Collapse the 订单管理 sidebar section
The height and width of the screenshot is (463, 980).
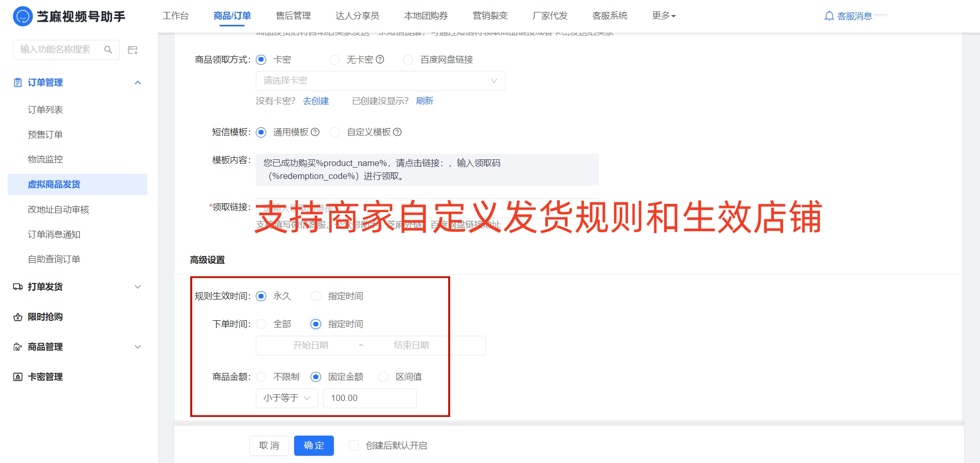click(137, 82)
